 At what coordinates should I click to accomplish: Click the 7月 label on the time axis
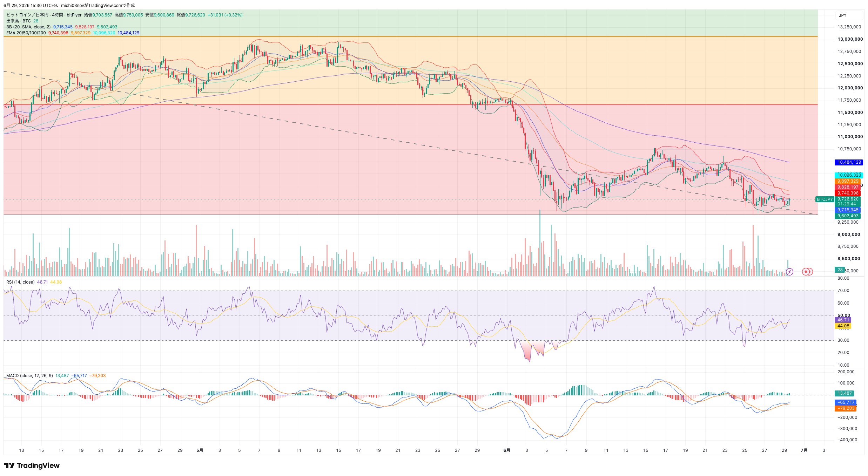pos(804,450)
